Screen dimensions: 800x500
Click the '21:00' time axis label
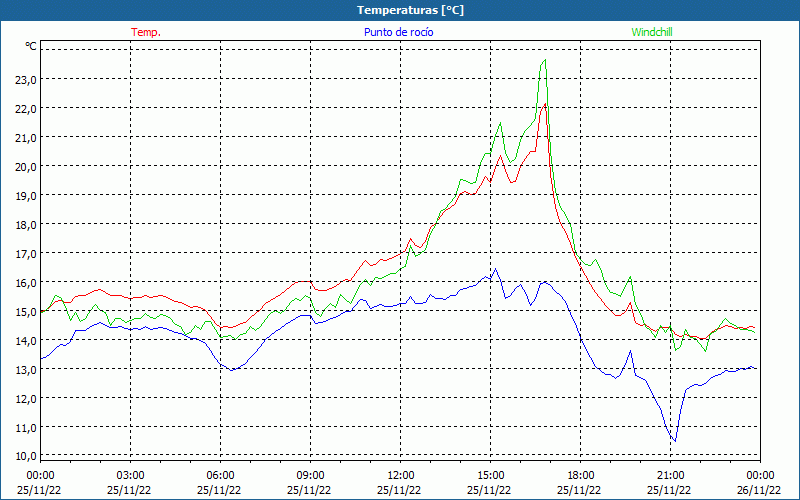coord(670,476)
